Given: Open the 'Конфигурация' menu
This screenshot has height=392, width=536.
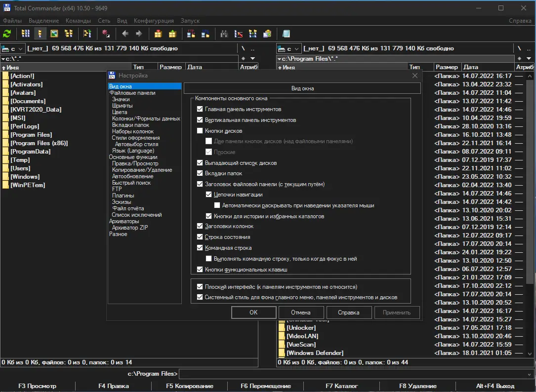Looking at the screenshot, I should tap(154, 21).
